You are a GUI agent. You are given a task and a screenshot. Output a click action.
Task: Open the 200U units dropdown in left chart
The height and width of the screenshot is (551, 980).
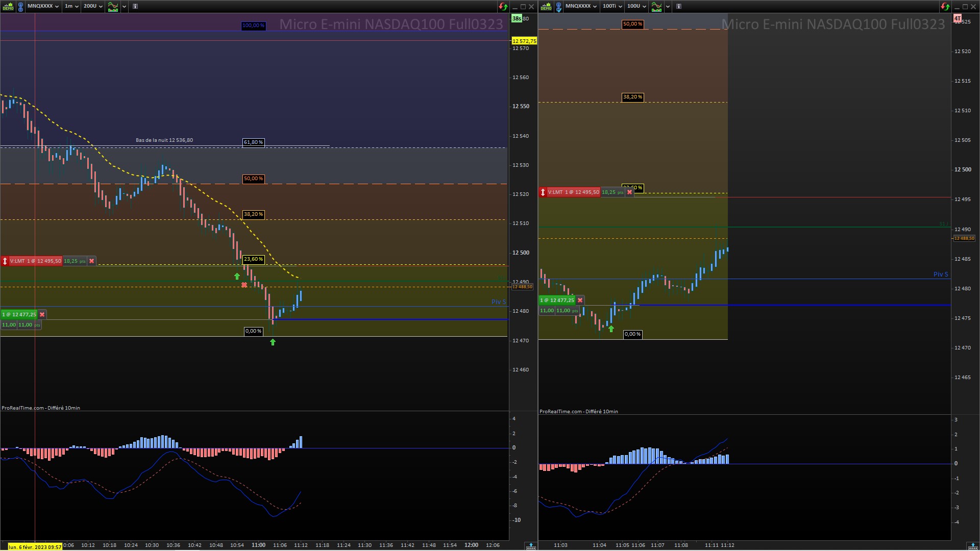click(93, 7)
